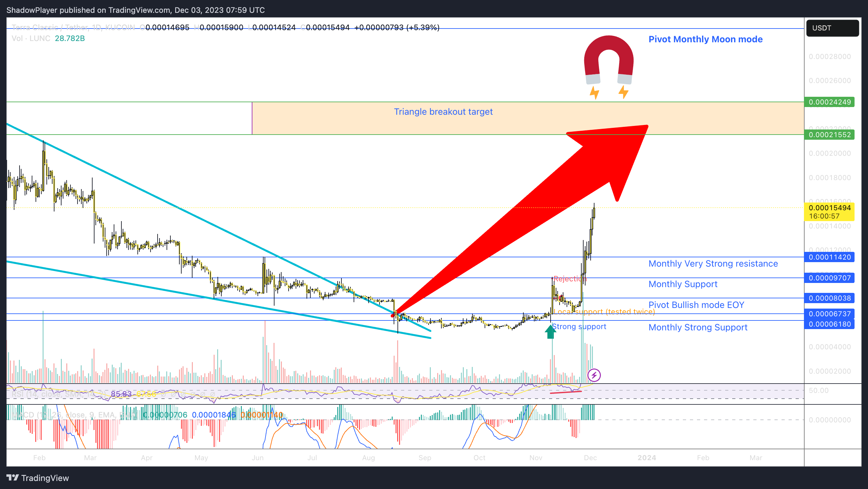Click the +0.00000793 (+5.39%) change value
This screenshot has width=868, height=489.
click(x=397, y=27)
